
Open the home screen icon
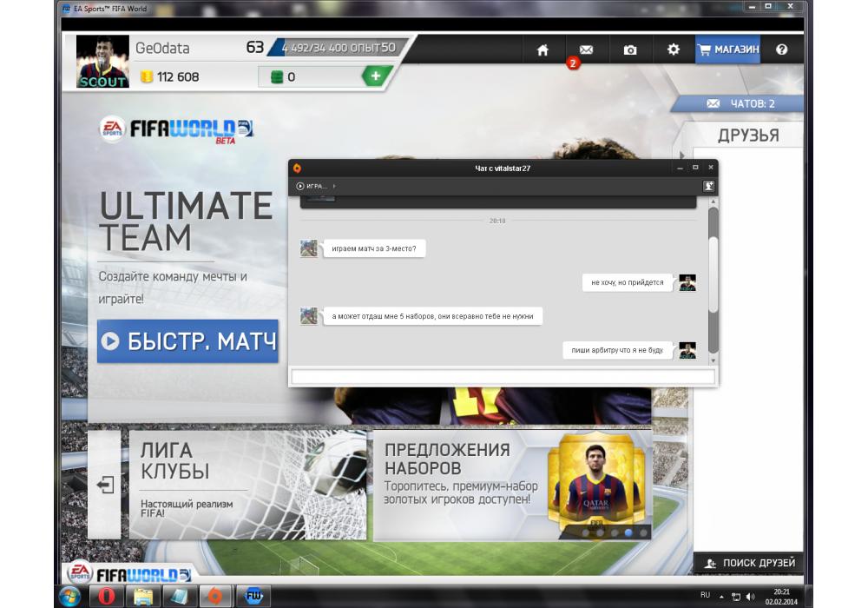[542, 50]
